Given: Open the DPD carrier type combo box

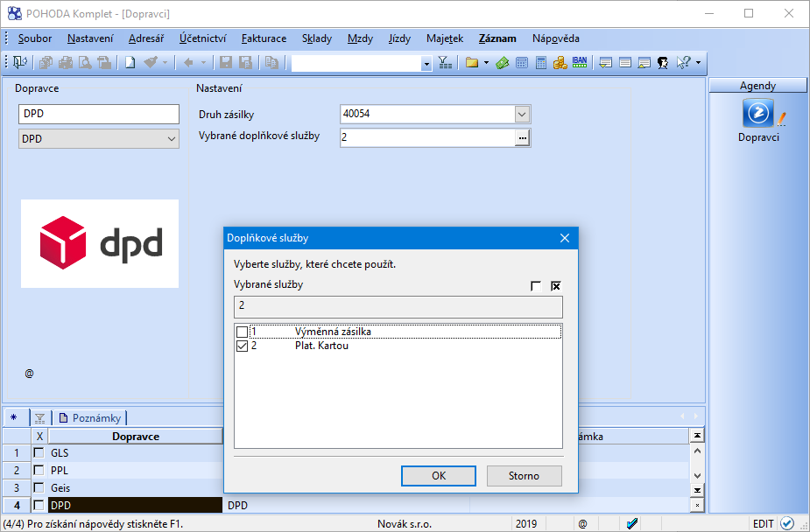Looking at the screenshot, I should coord(99,139).
